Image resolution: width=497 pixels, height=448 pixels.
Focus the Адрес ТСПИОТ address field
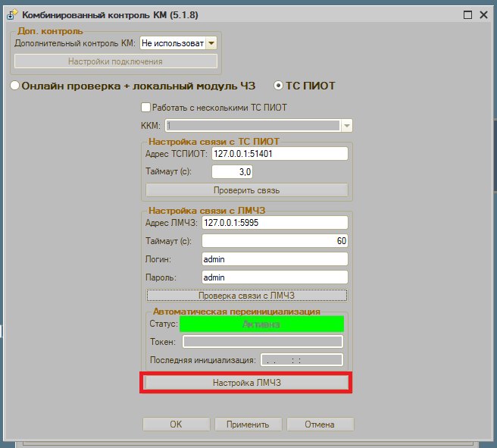[x=280, y=154]
